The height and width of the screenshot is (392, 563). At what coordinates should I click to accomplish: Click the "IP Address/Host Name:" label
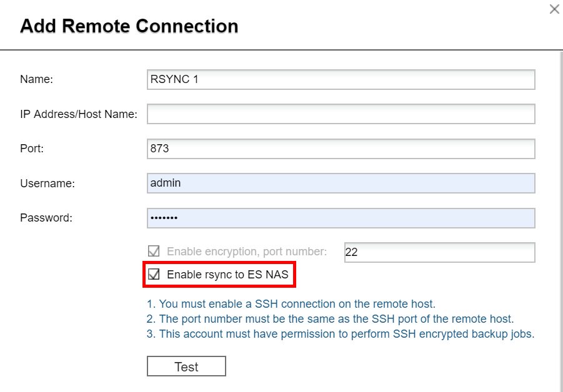click(79, 114)
